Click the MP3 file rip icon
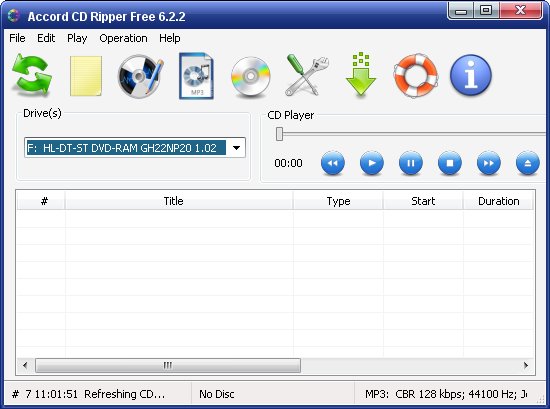 pos(196,76)
